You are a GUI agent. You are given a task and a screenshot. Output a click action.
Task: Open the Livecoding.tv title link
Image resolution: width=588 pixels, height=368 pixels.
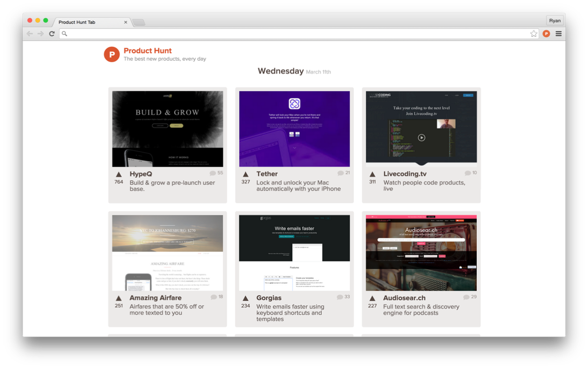(405, 174)
